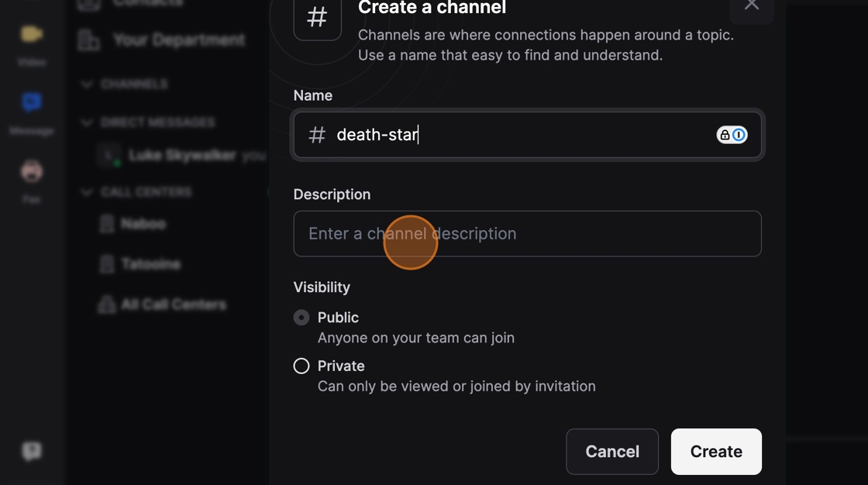Click in the channel Name field

point(528,135)
